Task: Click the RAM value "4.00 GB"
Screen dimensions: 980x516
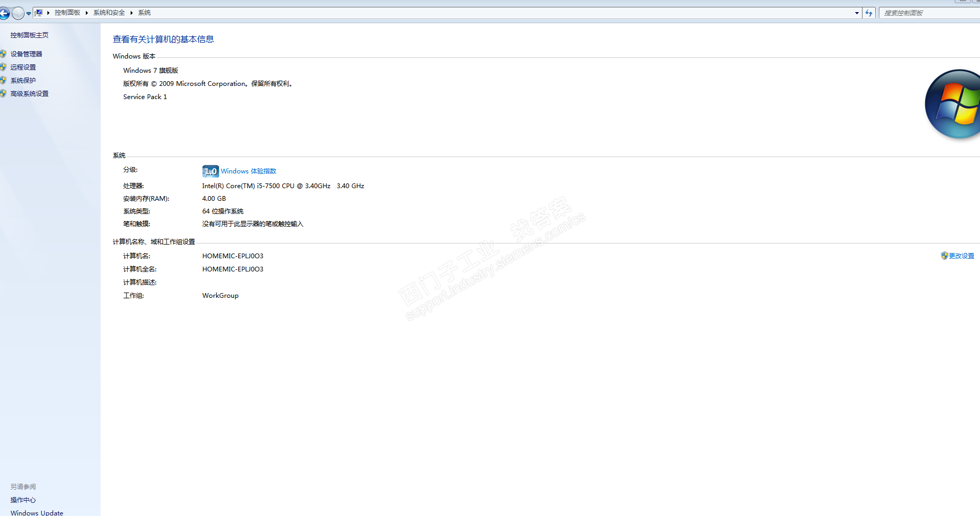Action: 214,199
